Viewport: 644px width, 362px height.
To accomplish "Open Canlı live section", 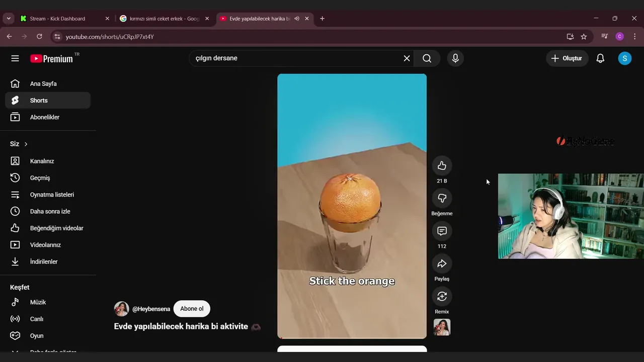I will click(48, 319).
